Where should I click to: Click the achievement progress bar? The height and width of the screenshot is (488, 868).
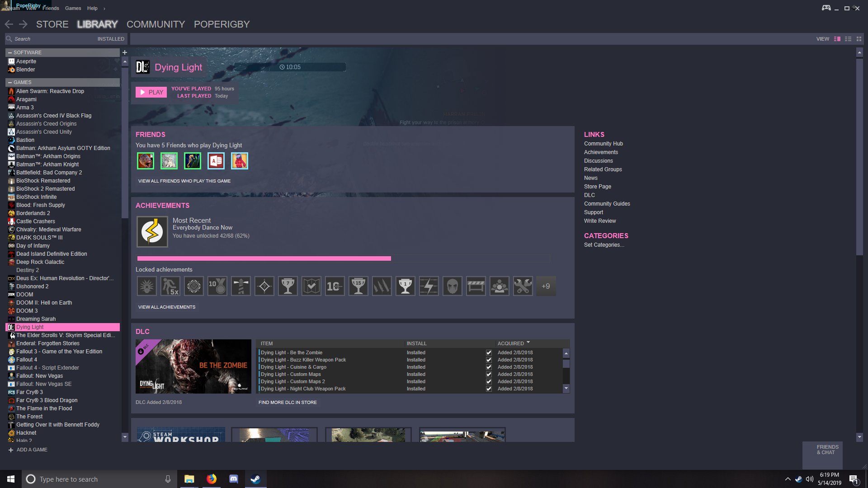tap(344, 258)
